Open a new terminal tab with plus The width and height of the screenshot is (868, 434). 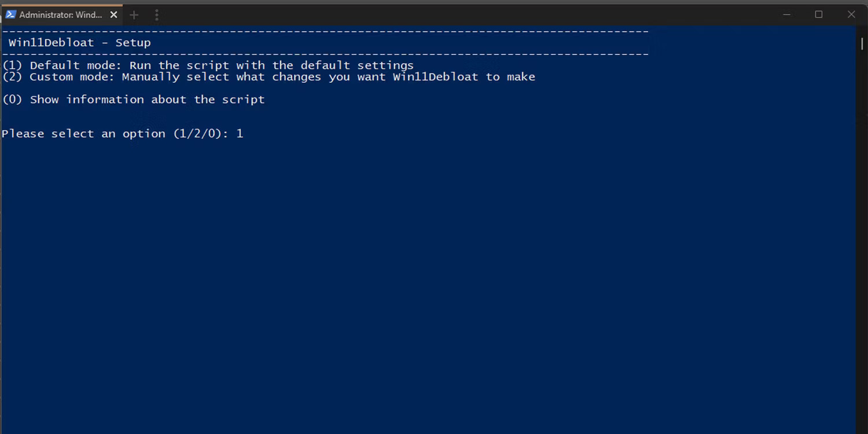point(134,15)
